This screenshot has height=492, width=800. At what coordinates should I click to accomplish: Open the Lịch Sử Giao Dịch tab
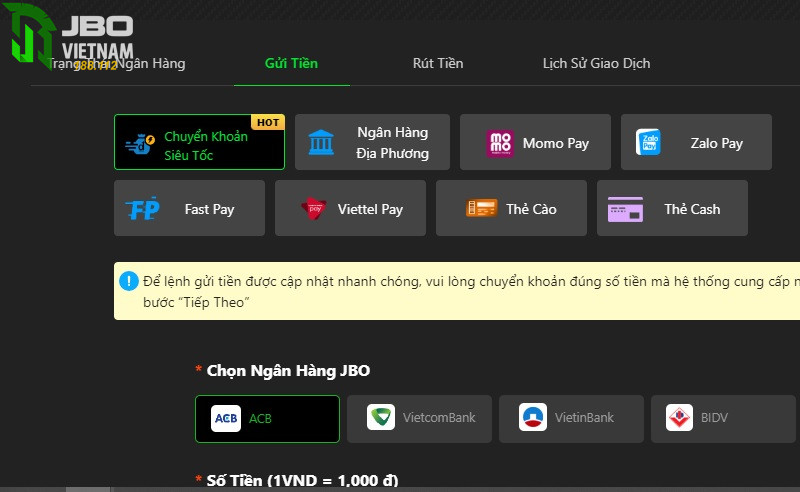tap(596, 63)
